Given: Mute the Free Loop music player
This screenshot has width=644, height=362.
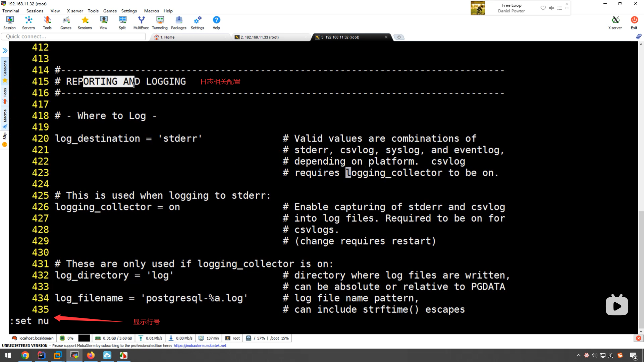Looking at the screenshot, I should (x=551, y=8).
